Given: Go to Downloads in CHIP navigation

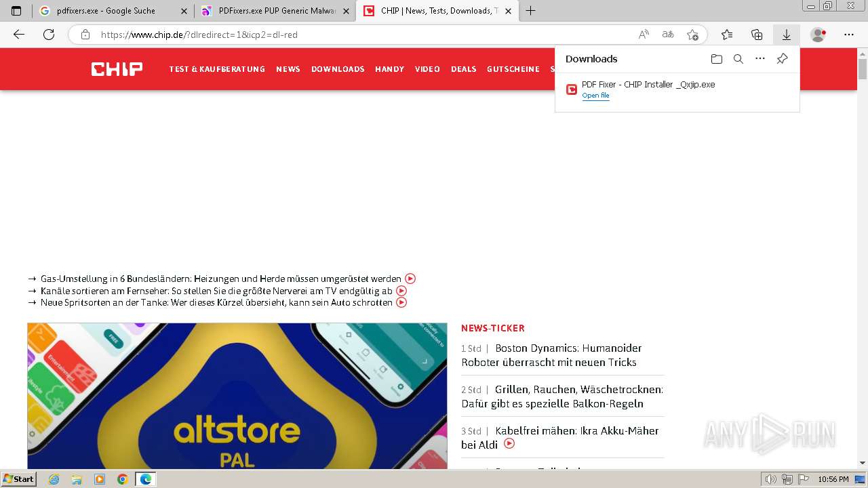Looking at the screenshot, I should tap(338, 69).
